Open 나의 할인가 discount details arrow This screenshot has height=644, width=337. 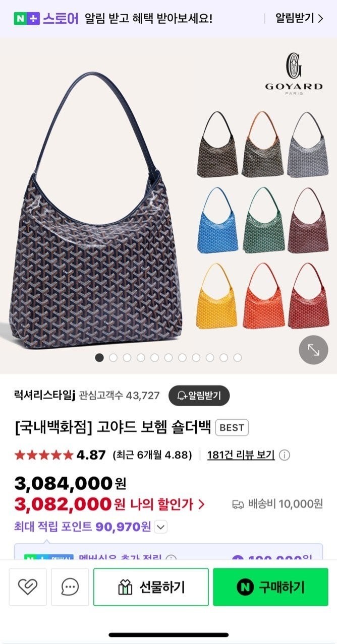[x=201, y=504]
